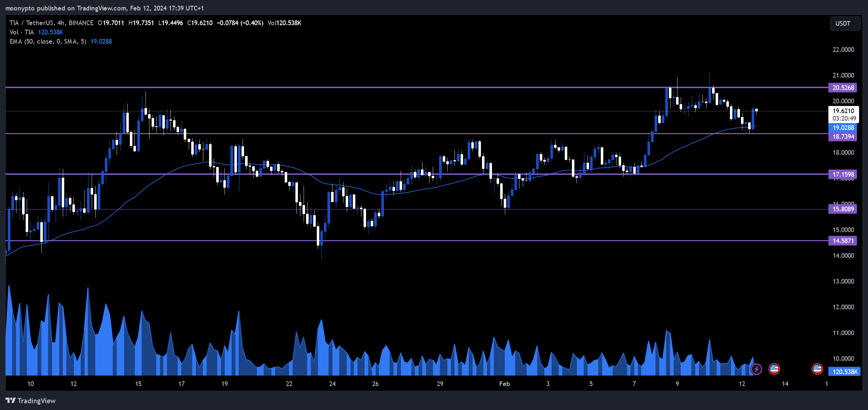Screen dimensions: 868x410
Task: Click the open value O19.7011 in header
Action: click(111, 23)
